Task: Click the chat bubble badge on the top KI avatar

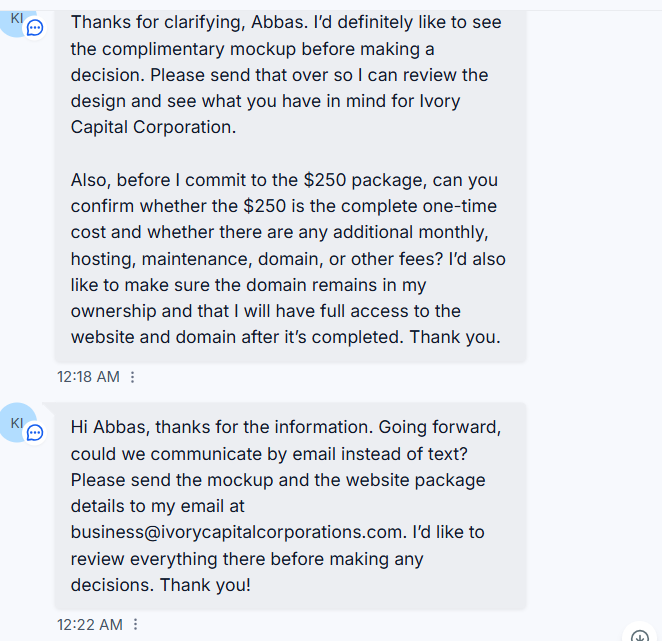Action: 35,28
